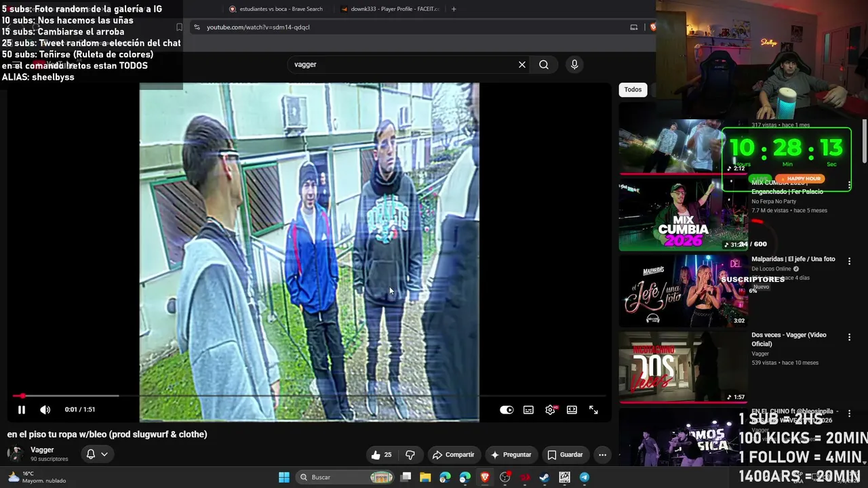Image resolution: width=868 pixels, height=488 pixels.
Task: Open the Dos veces - Vagger title link
Action: pyautogui.click(x=789, y=339)
